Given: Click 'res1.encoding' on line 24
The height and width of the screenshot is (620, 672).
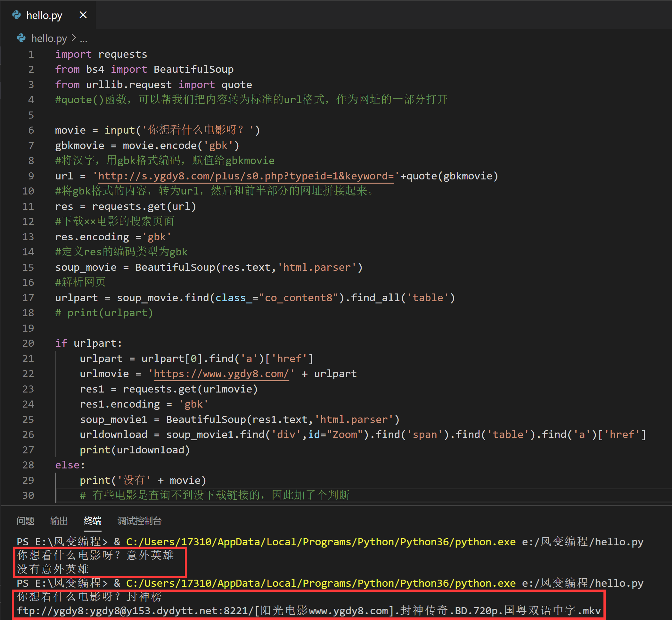Looking at the screenshot, I should (x=120, y=404).
